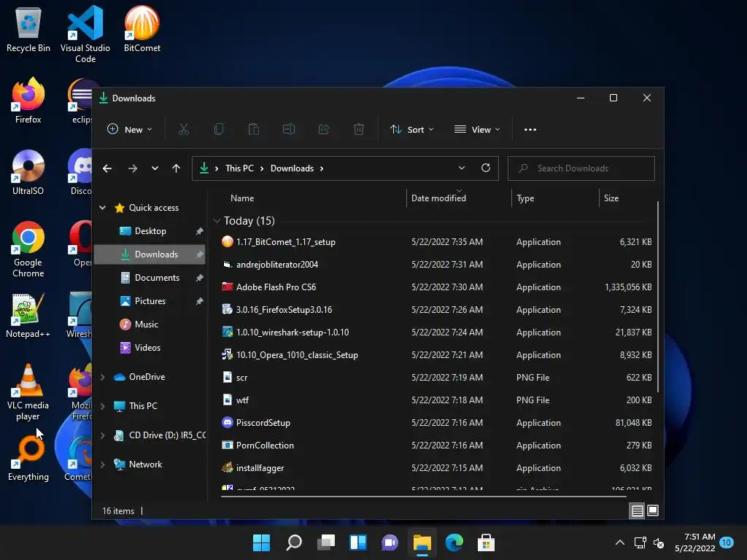Expand the This PC tree node

click(102, 405)
